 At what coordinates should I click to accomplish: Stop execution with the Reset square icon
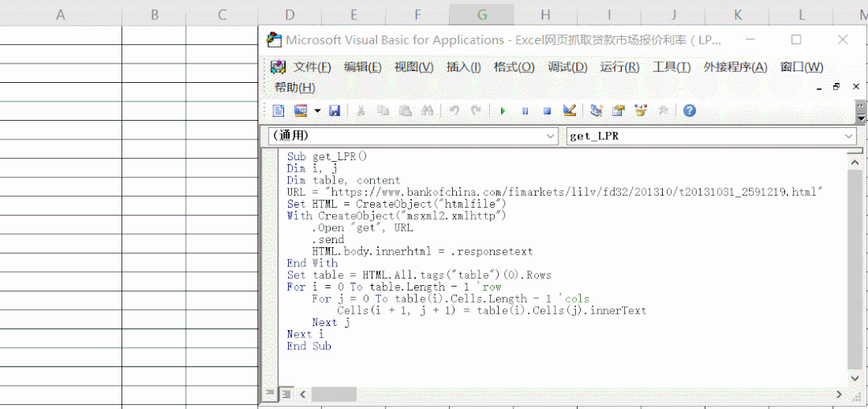click(547, 111)
